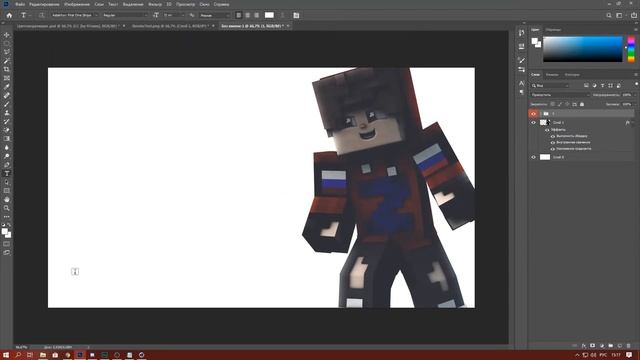Toggle lock all on the layer
This screenshot has height=360, width=640.
(582, 104)
